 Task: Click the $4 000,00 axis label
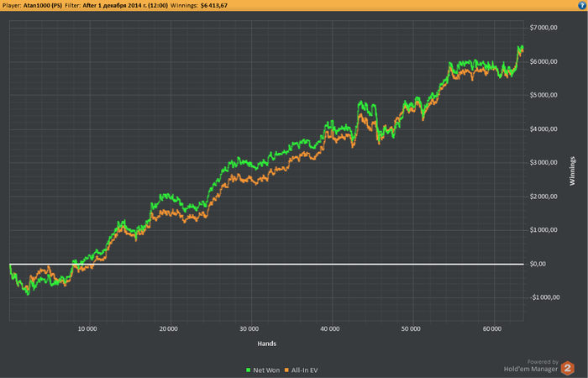[x=543, y=129]
